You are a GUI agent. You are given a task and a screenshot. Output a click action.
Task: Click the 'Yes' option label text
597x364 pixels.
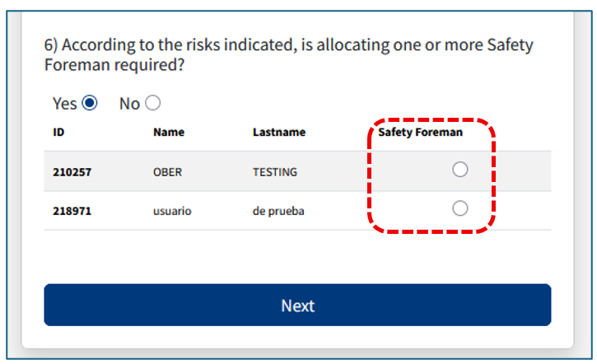pyautogui.click(x=64, y=104)
